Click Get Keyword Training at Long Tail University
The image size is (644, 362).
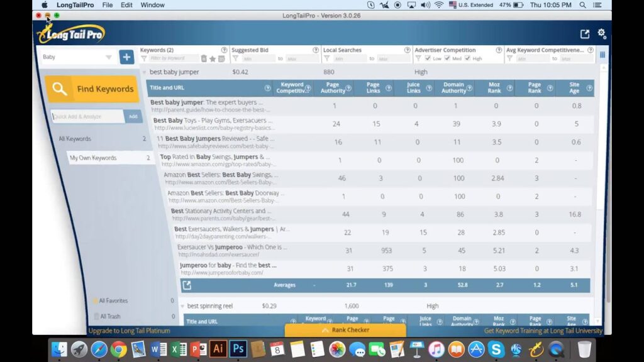pos(543,331)
